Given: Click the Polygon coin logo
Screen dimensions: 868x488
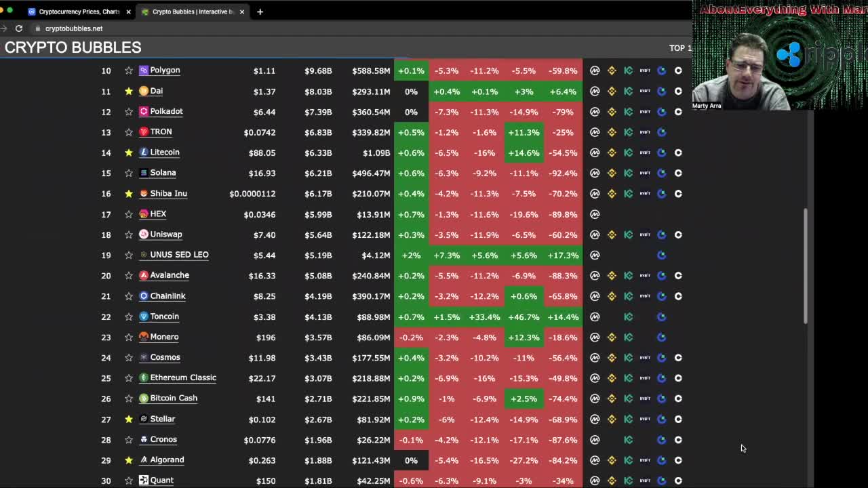Looking at the screenshot, I should tap(144, 70).
